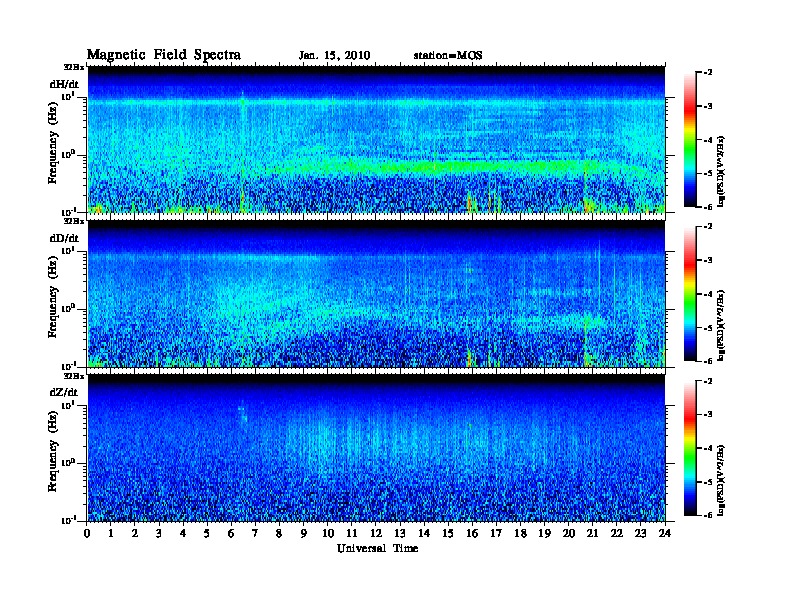The image size is (792, 612).
Task: Click hour tick label "4" on time axis
Action: click(x=183, y=533)
